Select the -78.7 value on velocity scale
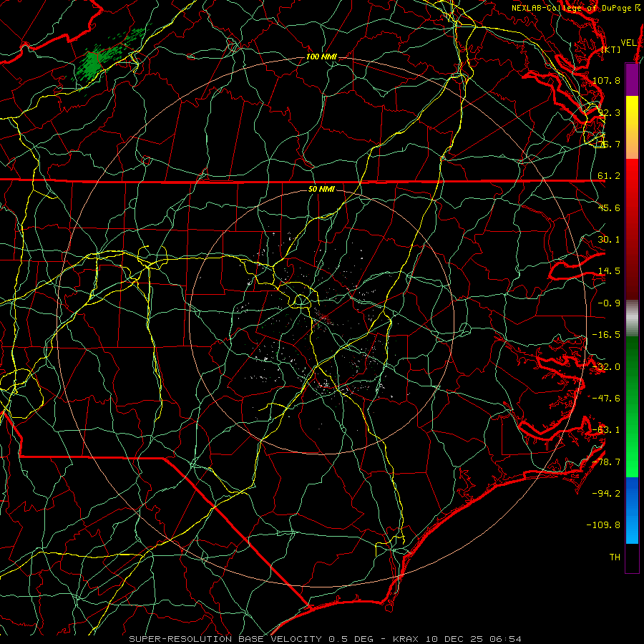Screen dimensions: 644x644 click(x=606, y=462)
